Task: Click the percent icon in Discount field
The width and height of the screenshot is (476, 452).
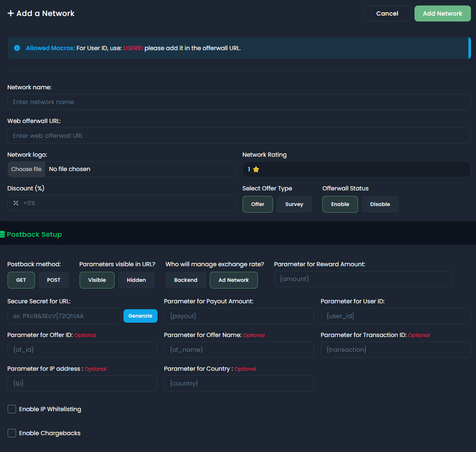Action: (x=16, y=203)
